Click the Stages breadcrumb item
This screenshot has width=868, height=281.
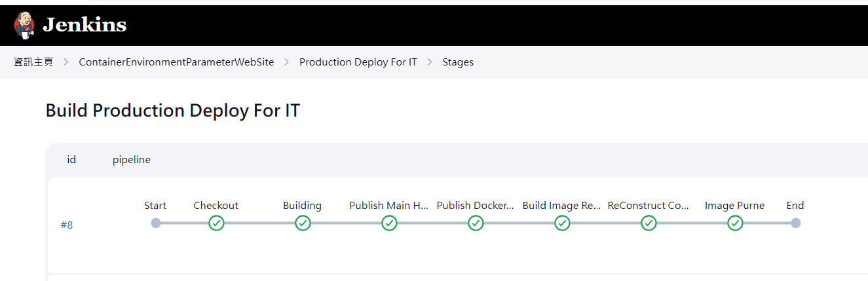(x=458, y=62)
